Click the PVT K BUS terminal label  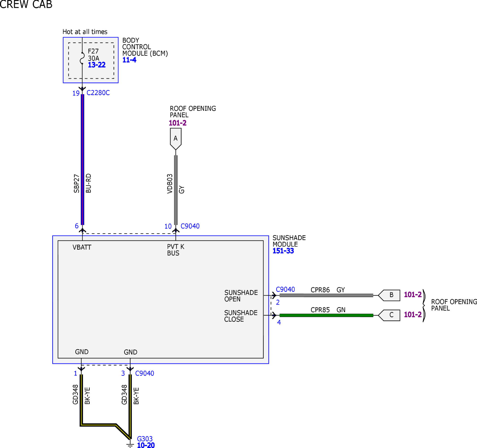coord(176,250)
